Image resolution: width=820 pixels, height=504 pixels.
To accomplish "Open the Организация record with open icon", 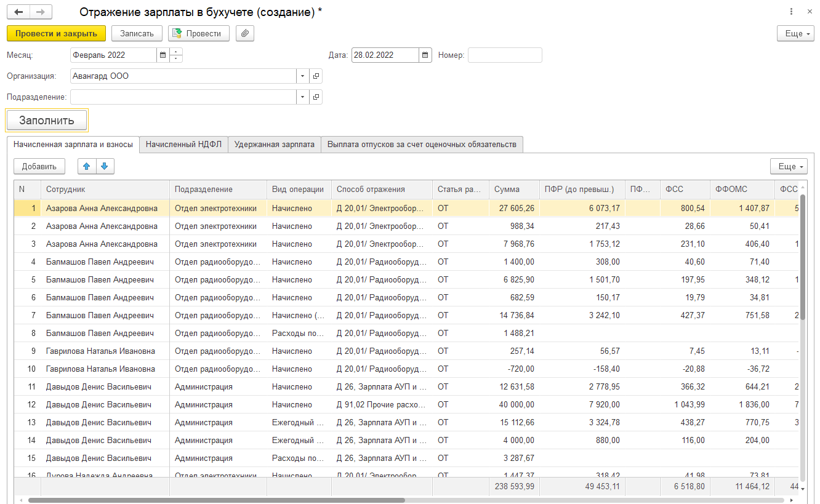I will pyautogui.click(x=316, y=76).
